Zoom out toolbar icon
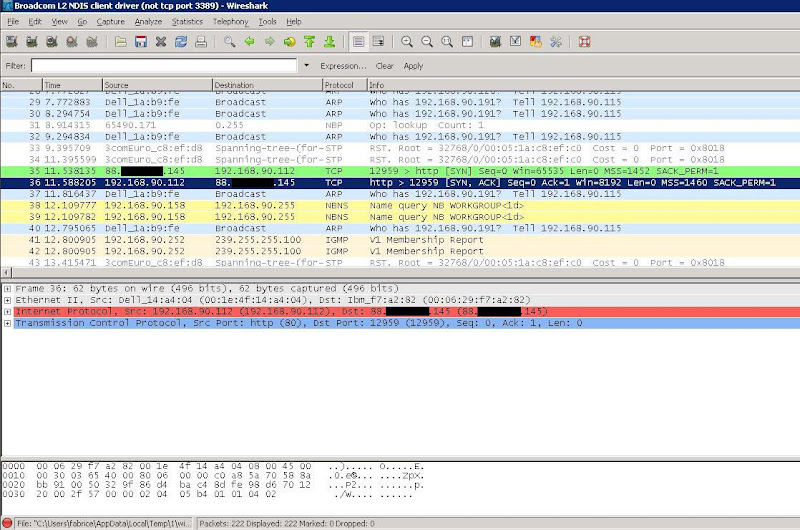Viewport: 800px width, 530px height. [x=427, y=42]
